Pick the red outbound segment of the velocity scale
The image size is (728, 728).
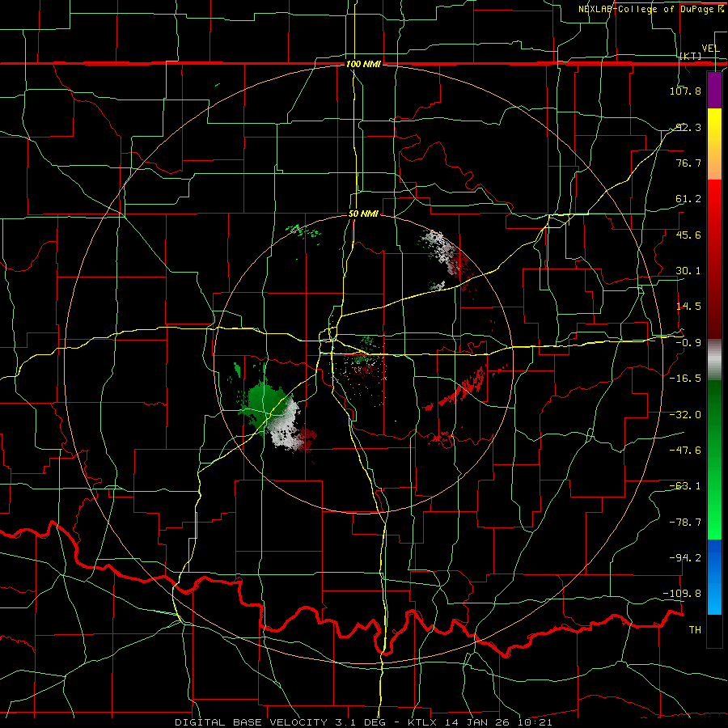(714, 259)
